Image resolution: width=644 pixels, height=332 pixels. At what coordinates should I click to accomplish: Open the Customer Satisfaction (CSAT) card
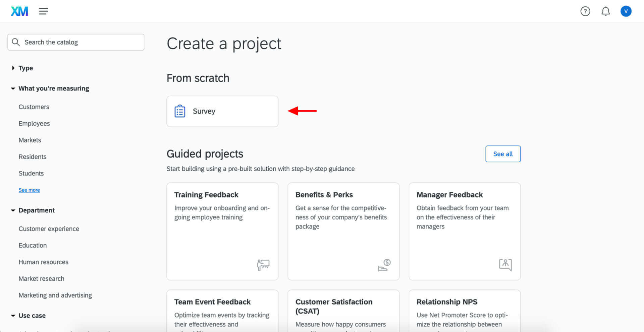tap(343, 311)
